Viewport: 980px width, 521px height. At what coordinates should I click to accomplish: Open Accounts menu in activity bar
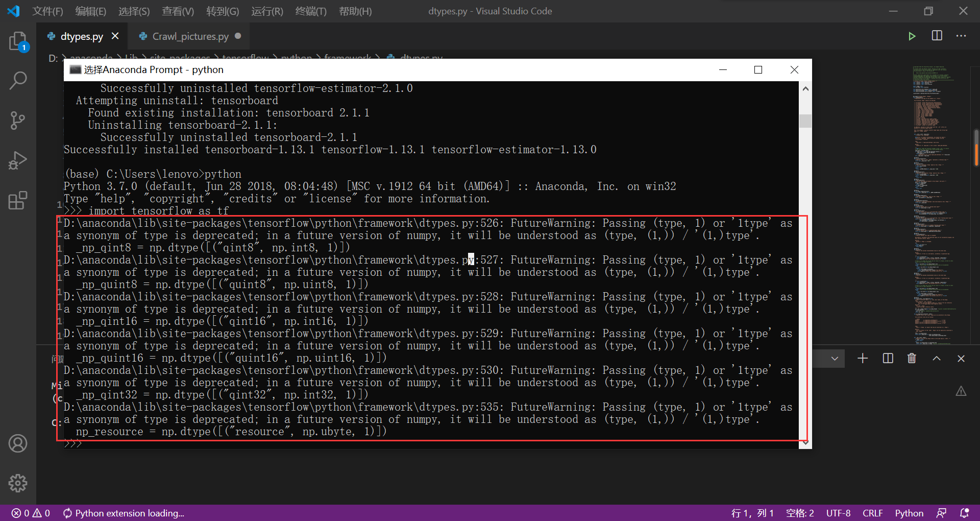click(x=18, y=443)
